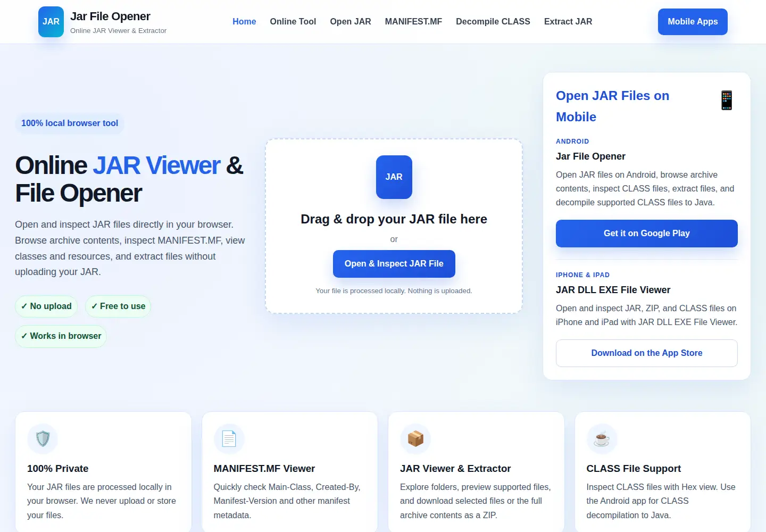
Task: Click the 100% Private card title
Action: [x=58, y=469]
